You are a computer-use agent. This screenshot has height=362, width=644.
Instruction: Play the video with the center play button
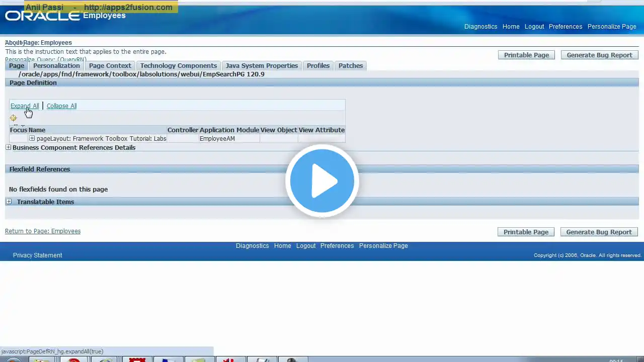tap(322, 181)
